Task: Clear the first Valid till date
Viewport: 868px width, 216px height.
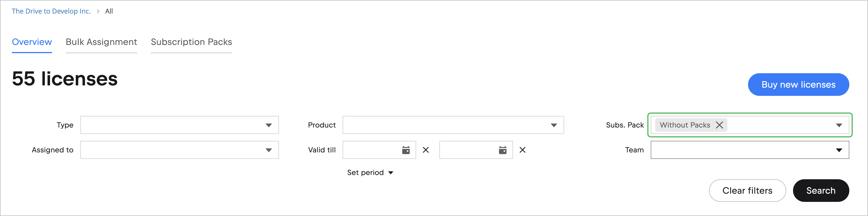Action: (426, 150)
